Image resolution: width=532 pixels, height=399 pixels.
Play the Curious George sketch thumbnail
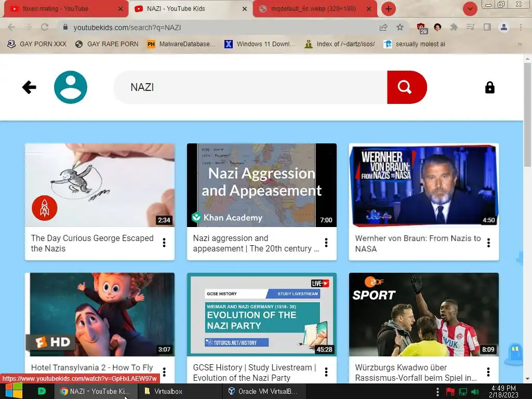pos(100,185)
